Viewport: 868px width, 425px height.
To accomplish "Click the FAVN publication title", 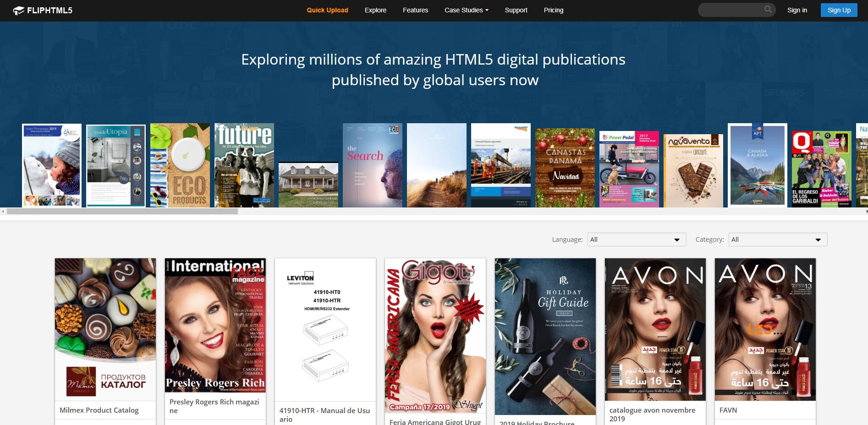I will (x=728, y=410).
